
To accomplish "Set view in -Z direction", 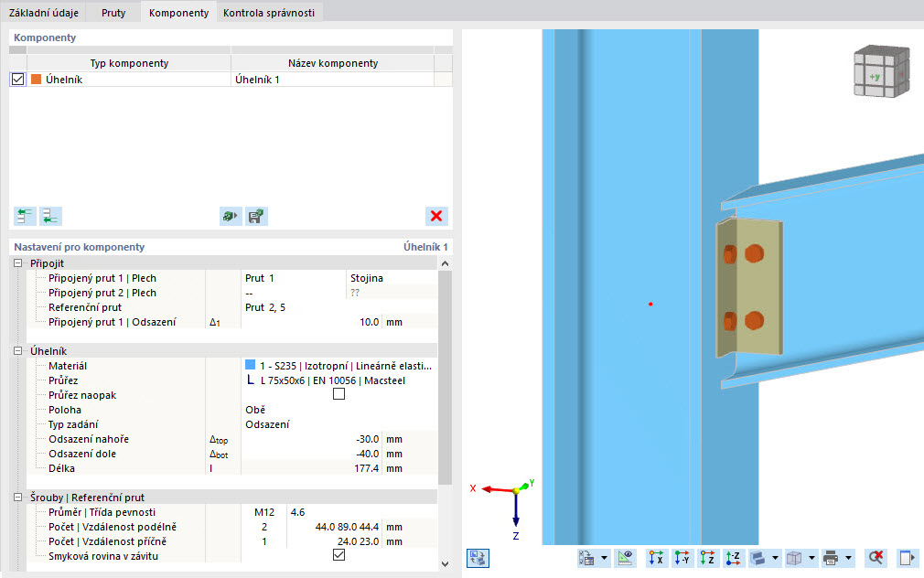I will 733,557.
